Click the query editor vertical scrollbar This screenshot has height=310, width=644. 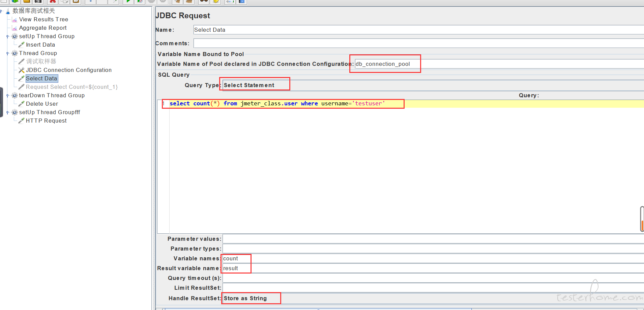(x=642, y=219)
